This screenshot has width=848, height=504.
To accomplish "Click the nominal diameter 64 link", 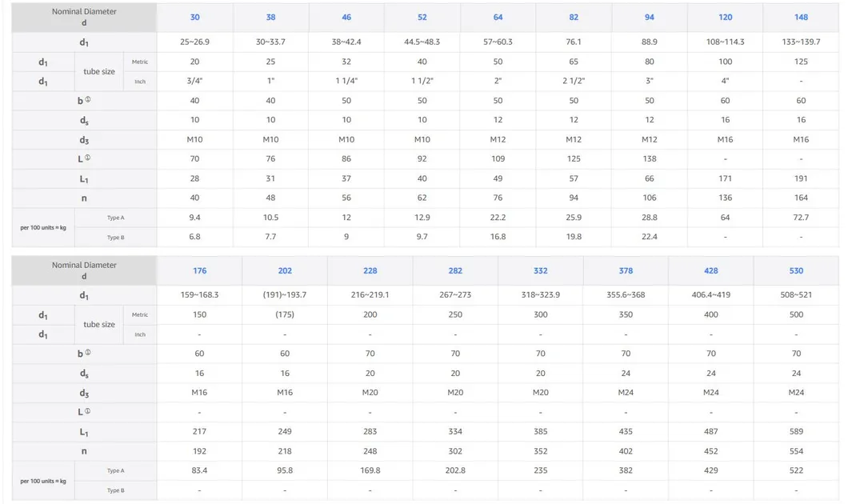I will 498,18.
